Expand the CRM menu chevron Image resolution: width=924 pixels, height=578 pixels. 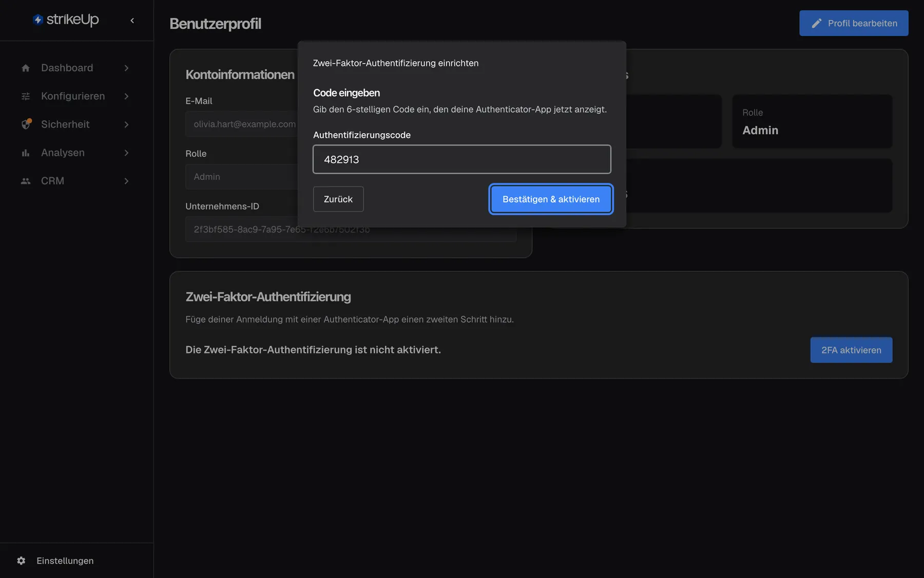tap(126, 181)
